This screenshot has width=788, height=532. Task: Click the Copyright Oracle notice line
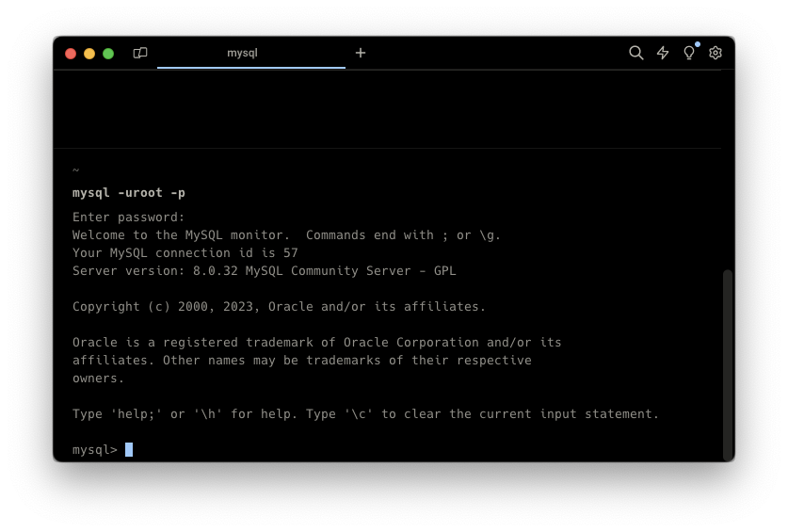(x=279, y=307)
